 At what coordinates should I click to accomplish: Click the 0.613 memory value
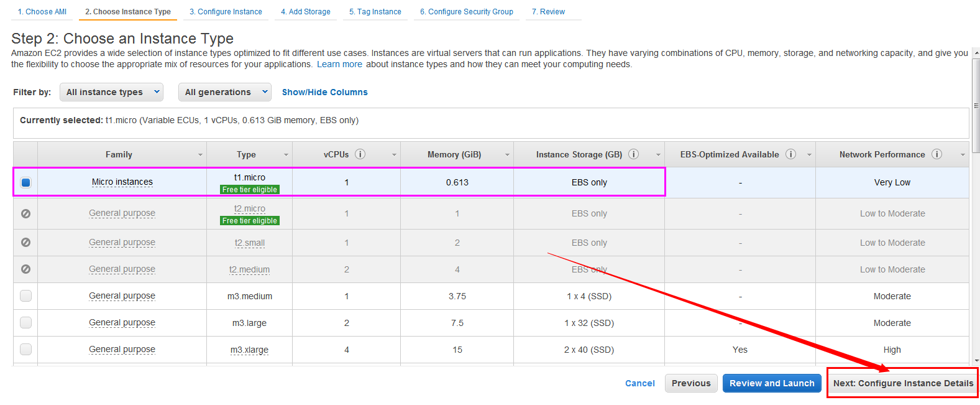click(x=457, y=182)
